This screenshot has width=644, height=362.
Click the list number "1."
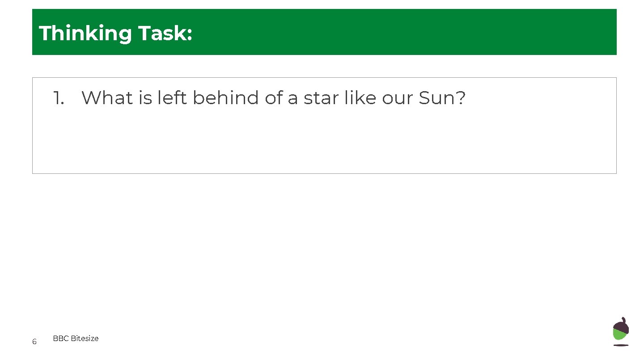[59, 98]
